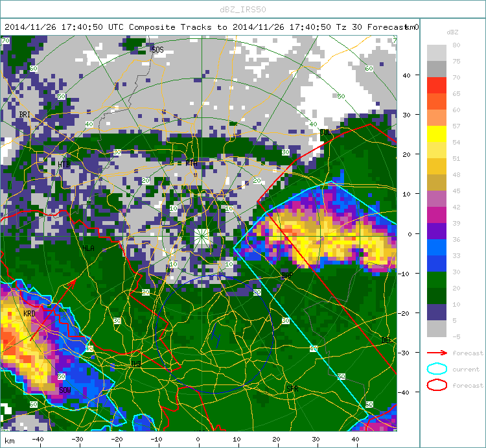Image resolution: width=486 pixels, height=448 pixels.
Task: Click the PTA station label
Action: point(191,163)
